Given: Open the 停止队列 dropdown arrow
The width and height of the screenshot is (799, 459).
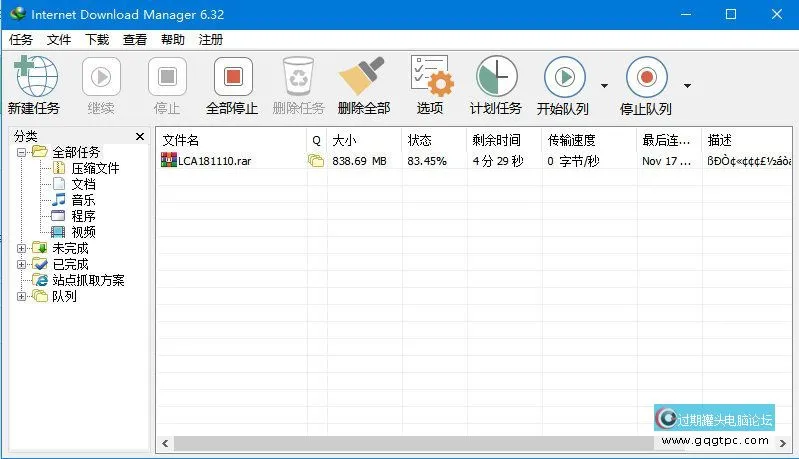Looking at the screenshot, I should (687, 86).
